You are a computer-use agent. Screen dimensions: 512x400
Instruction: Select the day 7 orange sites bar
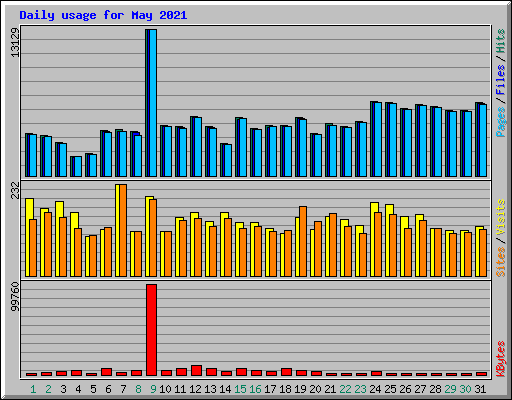(123, 230)
